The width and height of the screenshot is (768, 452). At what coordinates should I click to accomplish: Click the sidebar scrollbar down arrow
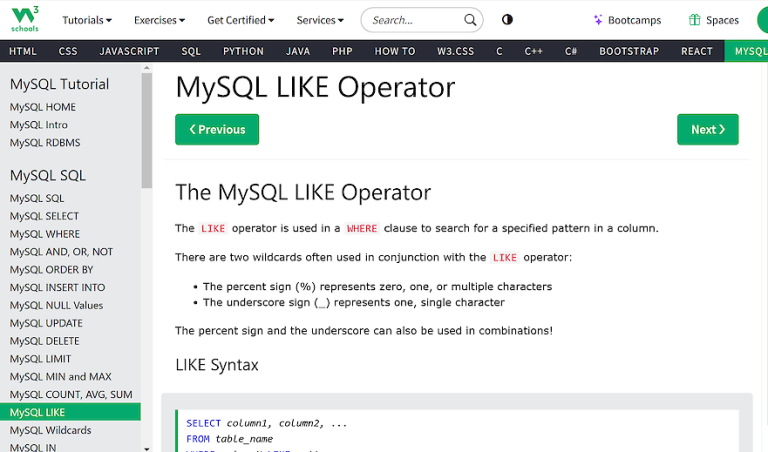point(147,447)
